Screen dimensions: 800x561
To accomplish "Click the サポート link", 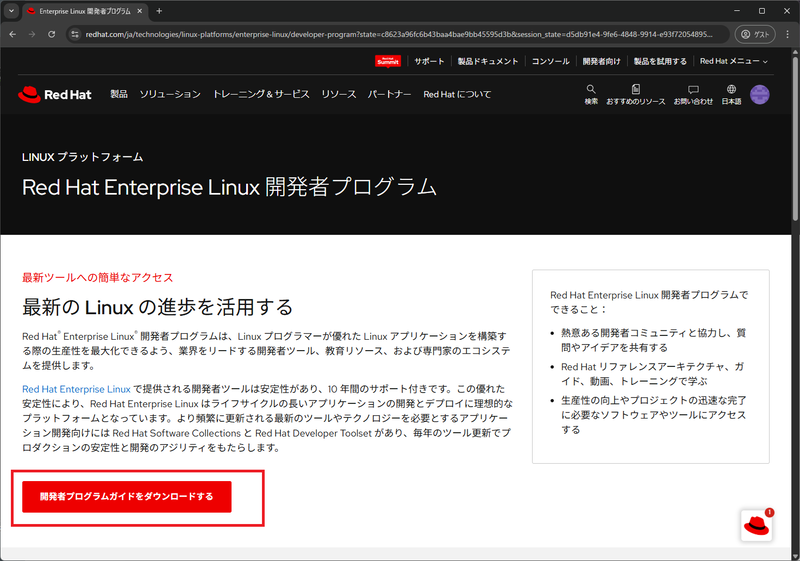I will pyautogui.click(x=429, y=61).
